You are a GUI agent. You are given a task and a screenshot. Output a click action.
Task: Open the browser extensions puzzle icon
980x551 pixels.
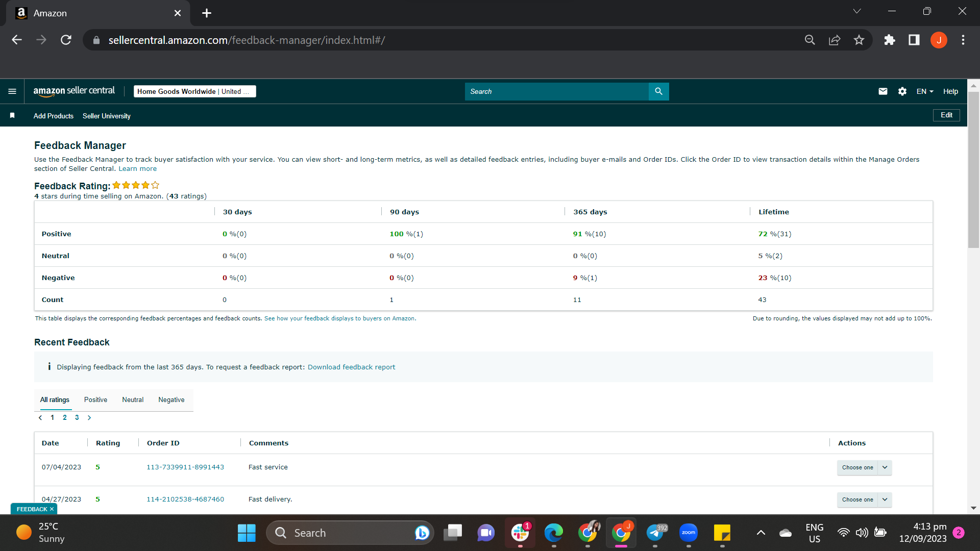pyautogui.click(x=890, y=40)
